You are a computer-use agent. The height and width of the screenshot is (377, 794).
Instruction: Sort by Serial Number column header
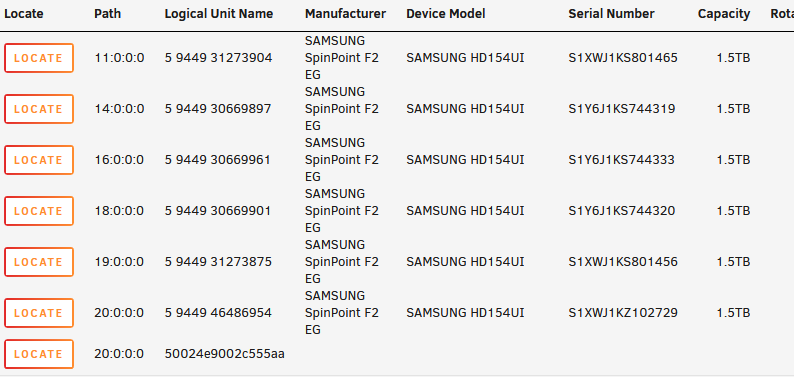[x=611, y=14]
